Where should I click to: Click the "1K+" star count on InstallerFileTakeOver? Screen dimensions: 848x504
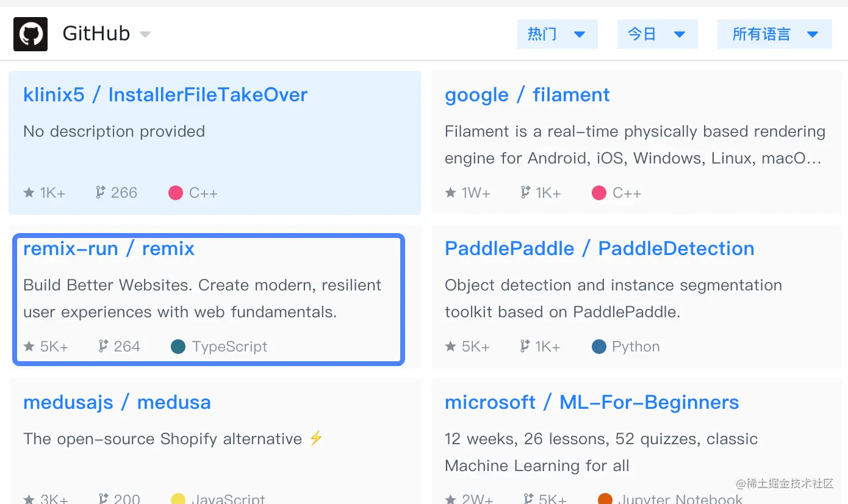coord(52,193)
